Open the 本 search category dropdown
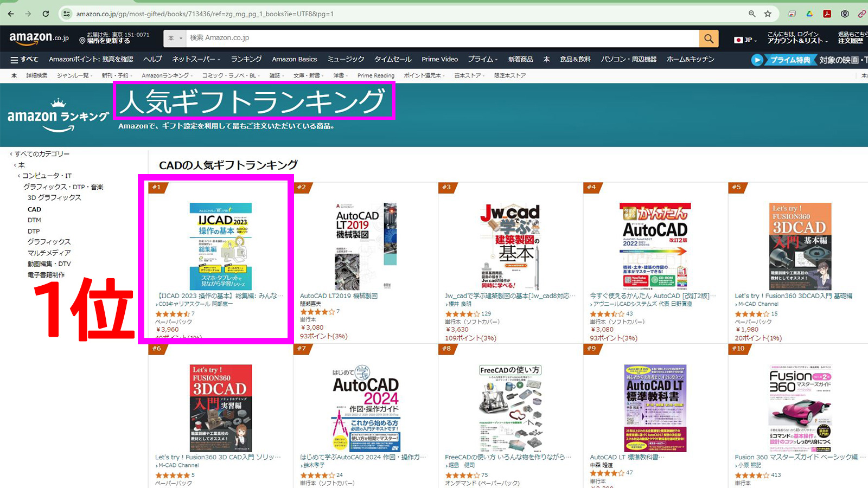Screen dimensions: 868x488 click(175, 38)
